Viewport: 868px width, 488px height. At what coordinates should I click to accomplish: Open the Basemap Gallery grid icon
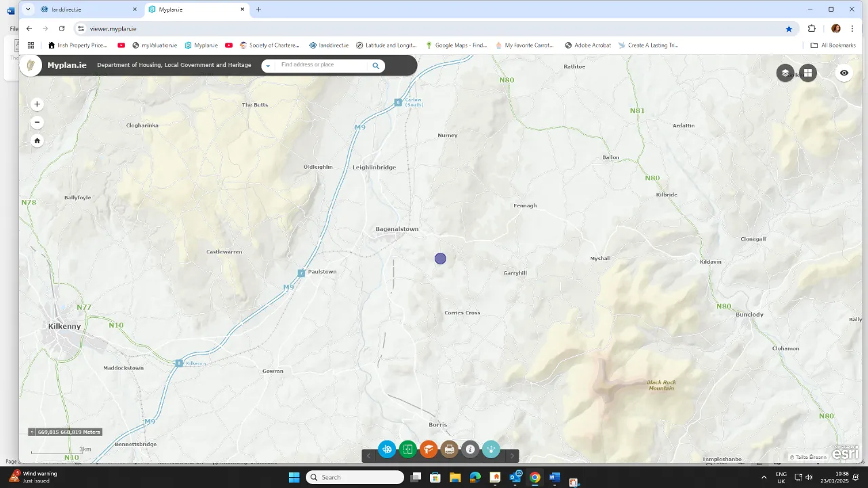tap(808, 73)
